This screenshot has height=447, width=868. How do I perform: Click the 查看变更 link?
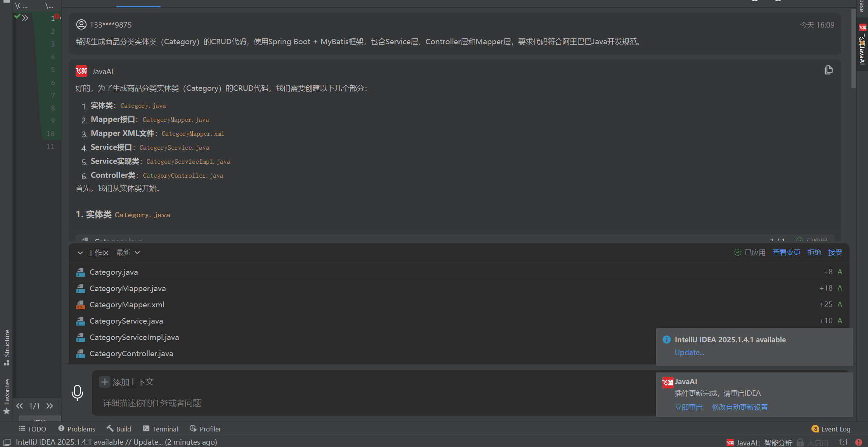pyautogui.click(x=786, y=253)
